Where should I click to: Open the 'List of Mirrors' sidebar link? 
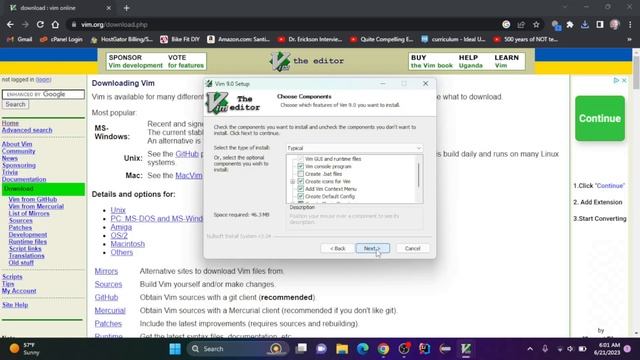click(x=29, y=213)
